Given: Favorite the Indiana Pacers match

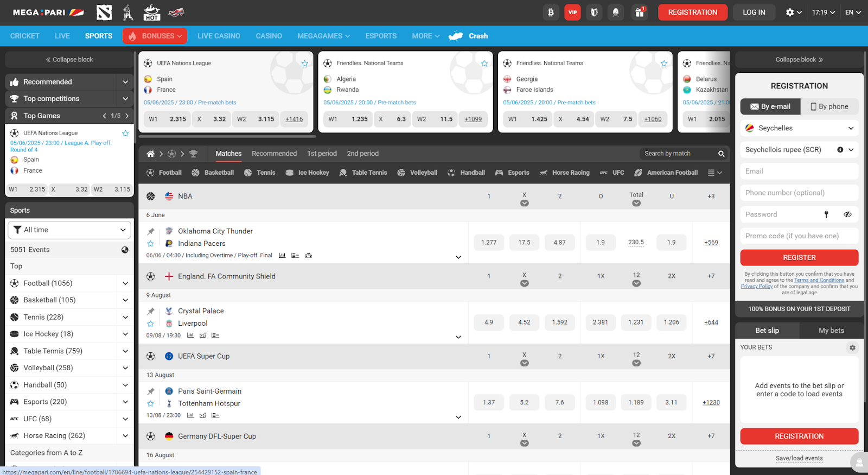Looking at the screenshot, I should pos(151,244).
